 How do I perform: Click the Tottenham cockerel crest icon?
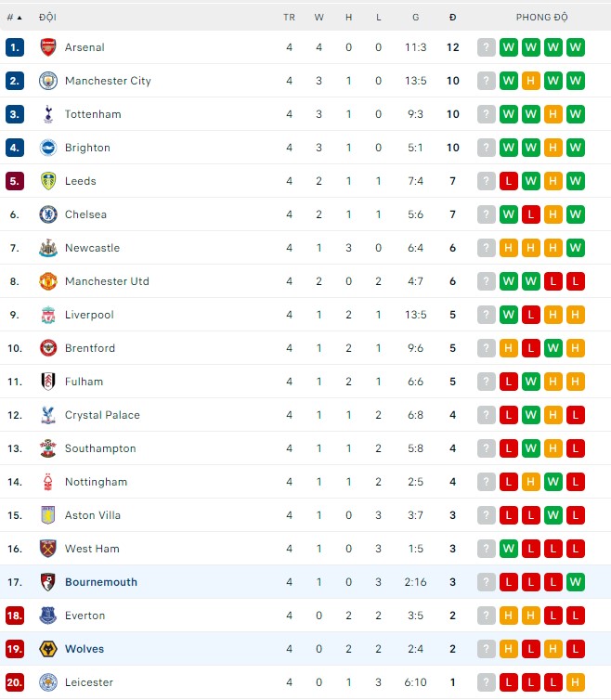tap(48, 114)
